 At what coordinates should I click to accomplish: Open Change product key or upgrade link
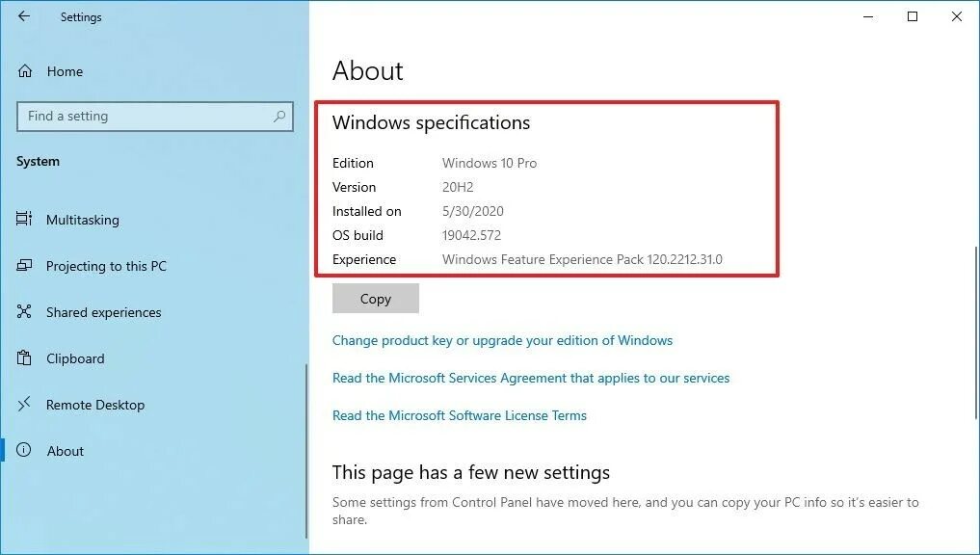tap(502, 341)
